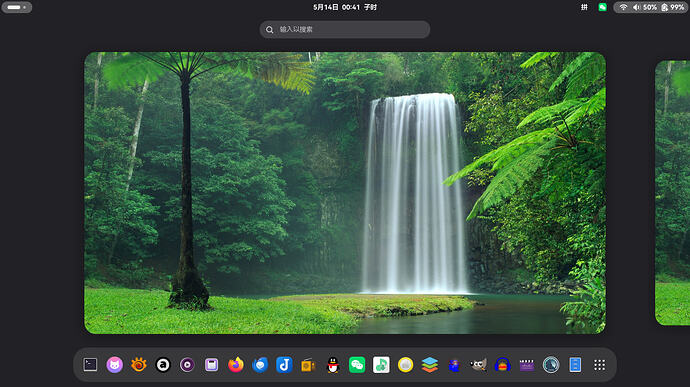This screenshot has width=690, height=387.
Task: Launch the green music note app
Action: (x=381, y=365)
